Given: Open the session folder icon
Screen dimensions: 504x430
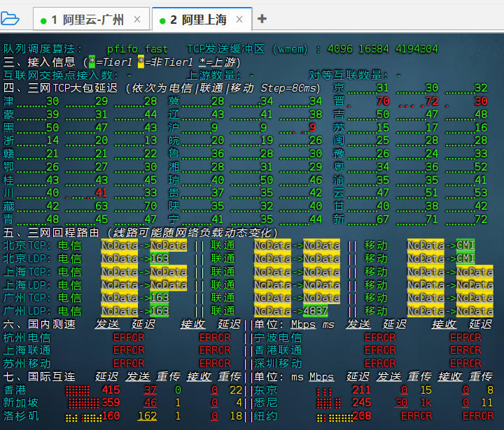Looking at the screenshot, I should (10, 19).
